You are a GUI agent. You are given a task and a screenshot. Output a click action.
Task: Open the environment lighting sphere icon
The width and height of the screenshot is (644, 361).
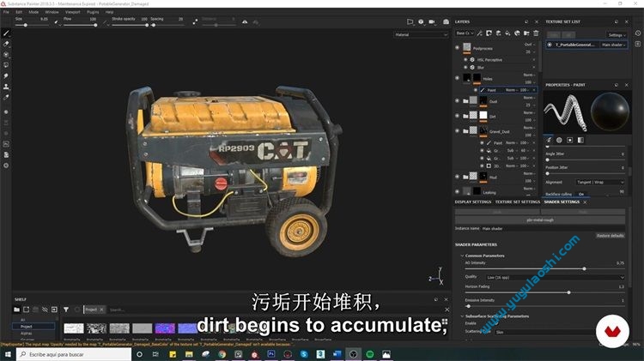(x=421, y=21)
